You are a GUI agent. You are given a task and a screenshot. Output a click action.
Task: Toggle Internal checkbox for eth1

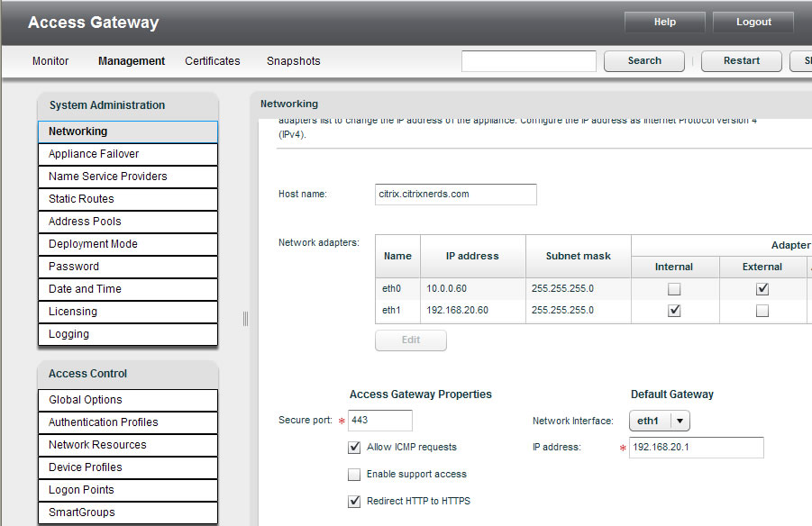click(x=674, y=311)
